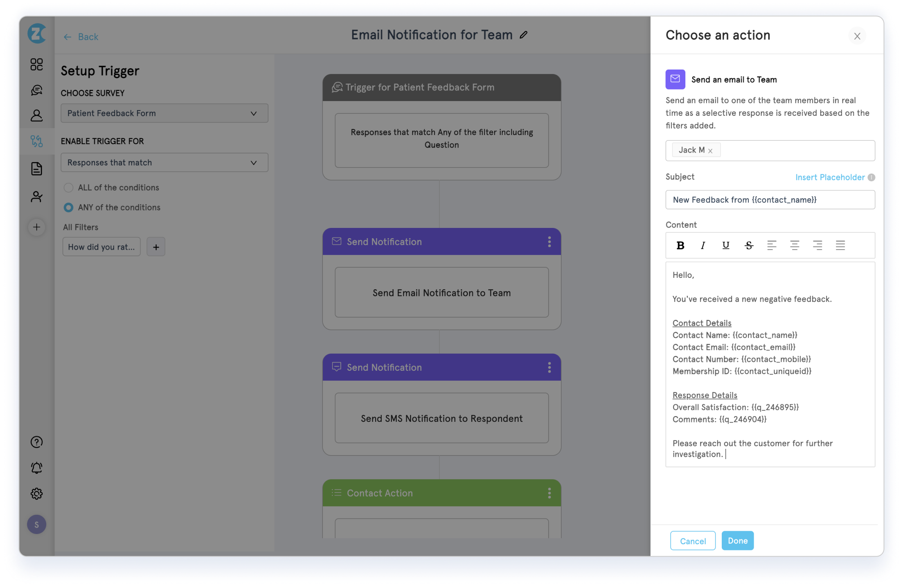Justify content text
The height and width of the screenshot is (588, 903).
[840, 246]
